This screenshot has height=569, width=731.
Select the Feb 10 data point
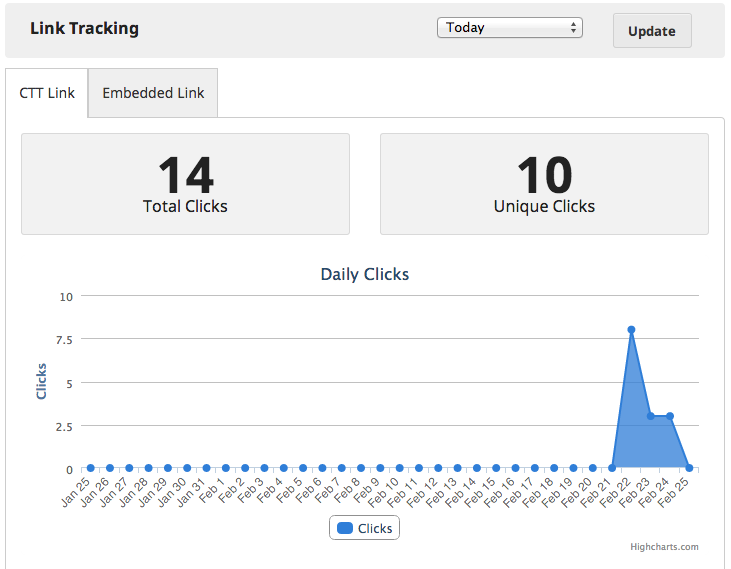pos(400,468)
